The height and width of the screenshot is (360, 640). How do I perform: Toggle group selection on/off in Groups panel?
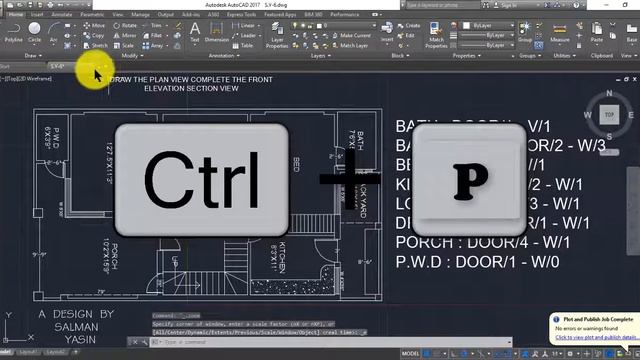(x=538, y=45)
